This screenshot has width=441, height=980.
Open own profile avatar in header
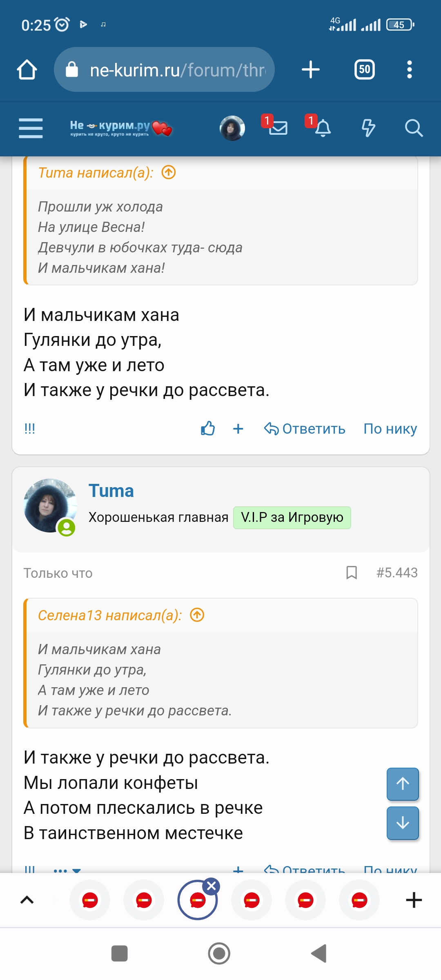[232, 128]
